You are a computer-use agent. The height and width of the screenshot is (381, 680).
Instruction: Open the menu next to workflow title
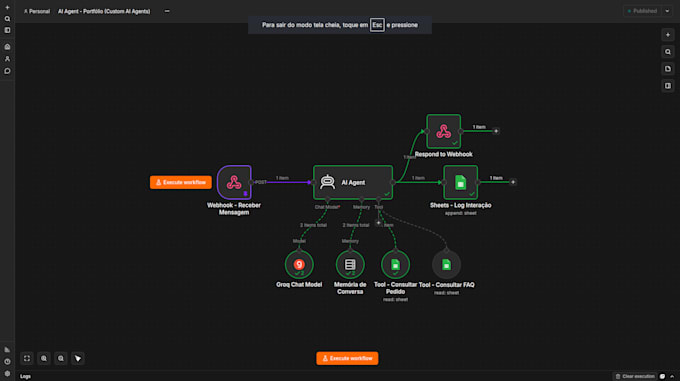tap(167, 11)
